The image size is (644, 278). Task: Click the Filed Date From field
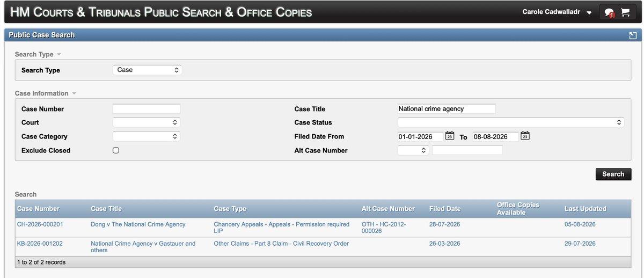[421, 137]
